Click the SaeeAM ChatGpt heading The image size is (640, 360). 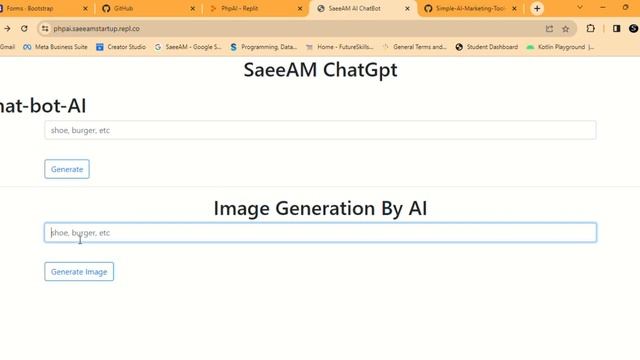[320, 70]
